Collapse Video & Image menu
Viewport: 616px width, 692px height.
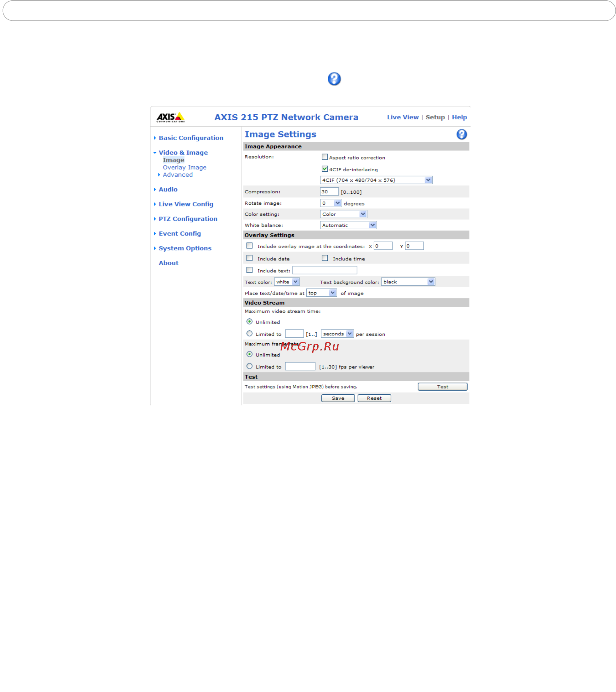183,153
